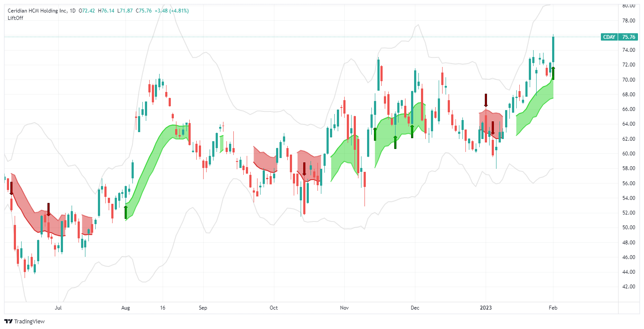Viewport: 644px width, 329px height.
Task: Click the TradingView logo icon
Action: click(8, 321)
